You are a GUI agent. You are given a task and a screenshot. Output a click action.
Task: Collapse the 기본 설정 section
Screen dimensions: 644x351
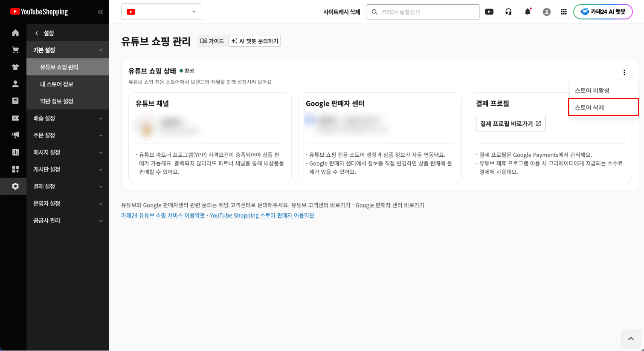pyautogui.click(x=68, y=50)
